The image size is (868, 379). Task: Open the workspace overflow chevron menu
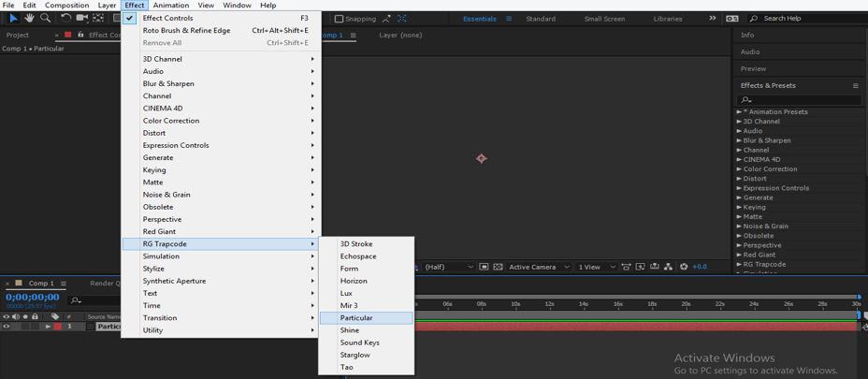(x=713, y=19)
